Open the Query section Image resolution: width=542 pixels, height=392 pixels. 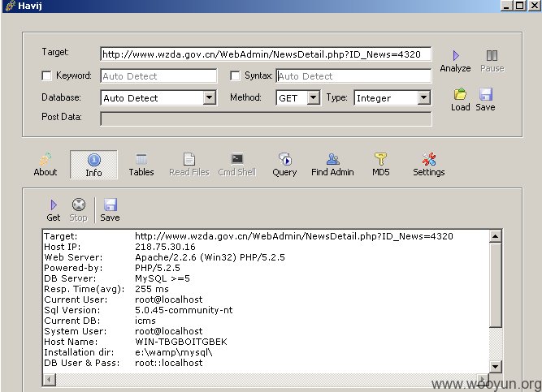click(284, 165)
